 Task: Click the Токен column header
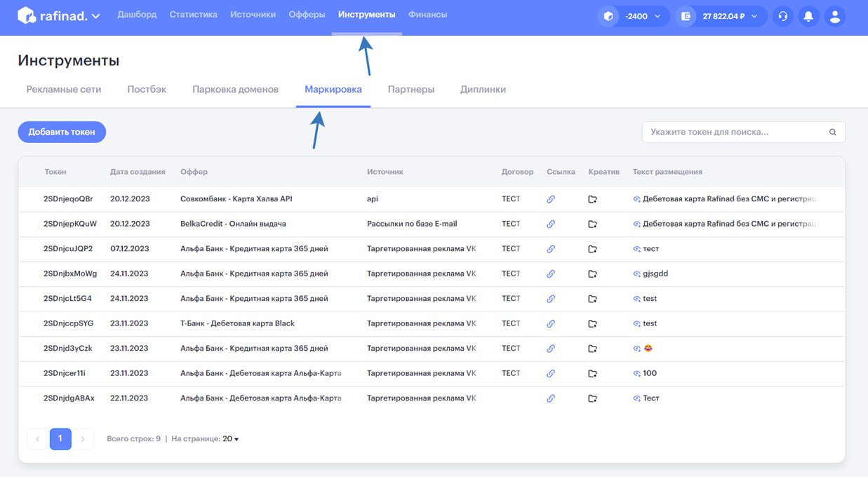pyautogui.click(x=55, y=172)
